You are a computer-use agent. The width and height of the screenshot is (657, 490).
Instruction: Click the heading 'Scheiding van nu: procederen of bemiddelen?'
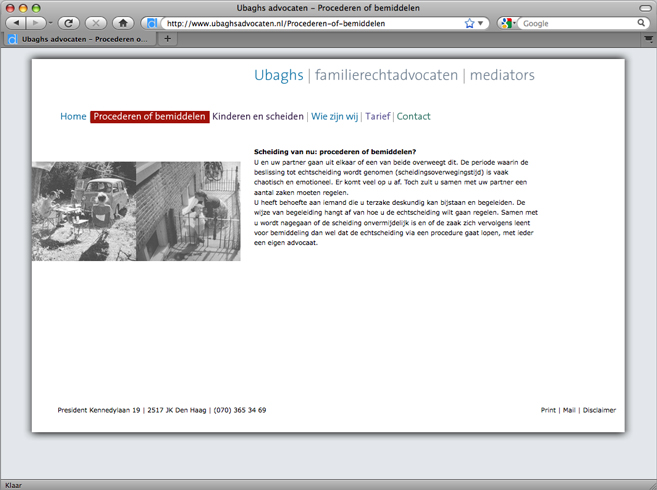point(335,152)
